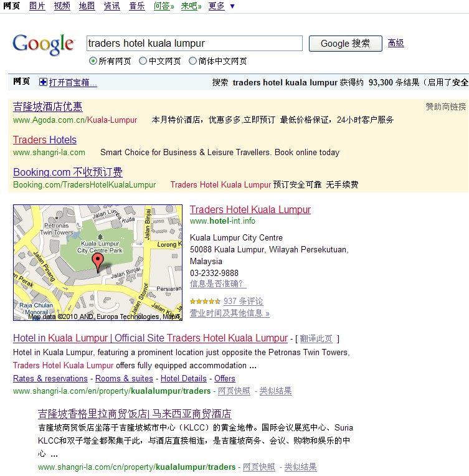Open 网页快照 for the Chinese shangri-la result
Screen dimensions: 469x476
(x=259, y=467)
